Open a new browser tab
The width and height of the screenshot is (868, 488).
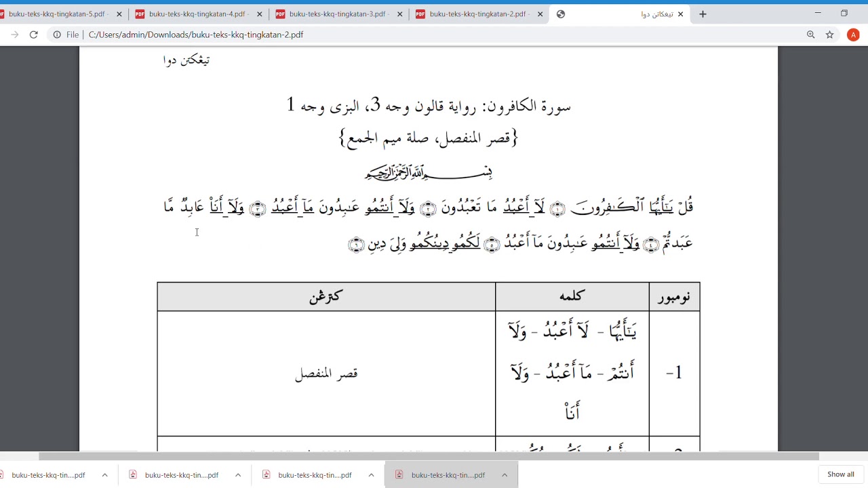coord(703,14)
